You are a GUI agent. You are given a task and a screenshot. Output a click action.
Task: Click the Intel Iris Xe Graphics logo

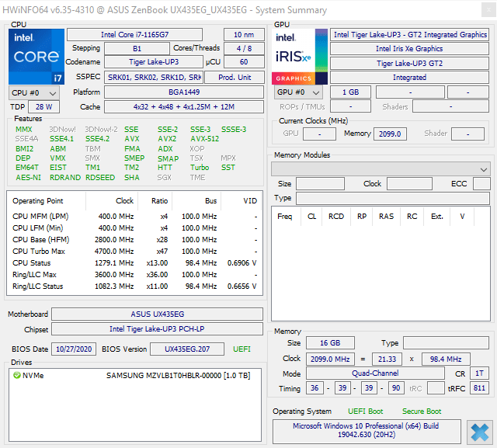[x=298, y=57]
